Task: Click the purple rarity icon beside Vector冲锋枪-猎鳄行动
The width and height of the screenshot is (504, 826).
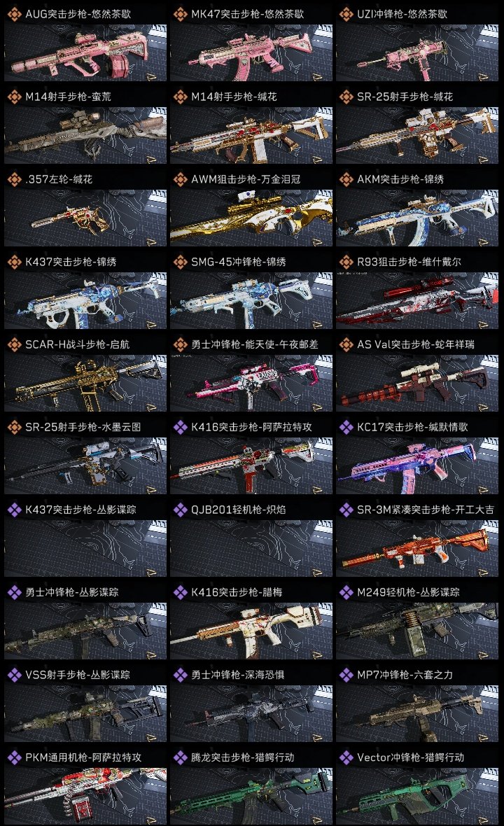Action: (346, 757)
